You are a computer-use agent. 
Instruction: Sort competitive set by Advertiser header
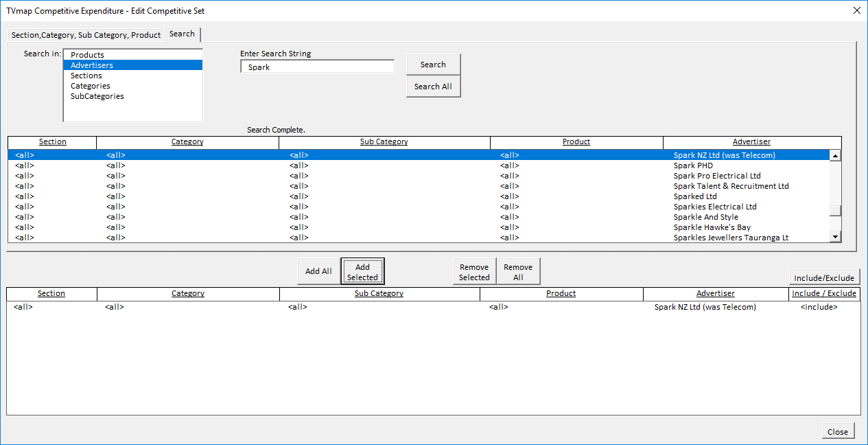pyautogui.click(x=716, y=294)
